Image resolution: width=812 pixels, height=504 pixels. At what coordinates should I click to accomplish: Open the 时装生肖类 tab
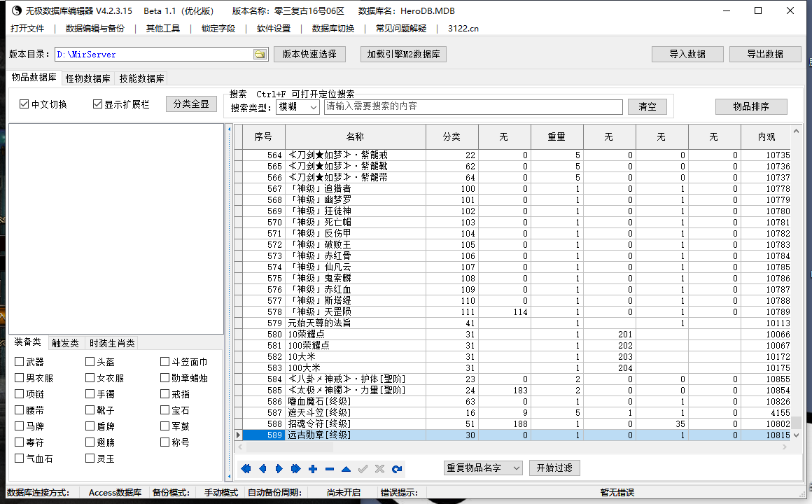click(112, 343)
